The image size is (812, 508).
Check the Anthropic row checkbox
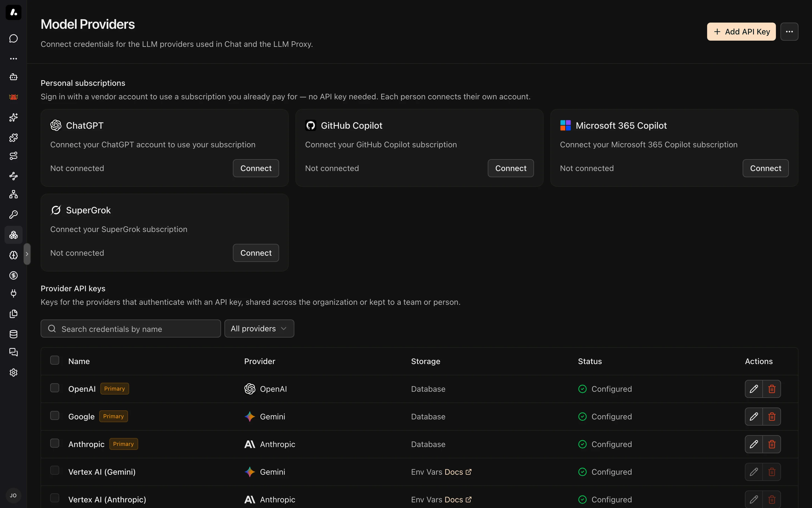pos(55,443)
